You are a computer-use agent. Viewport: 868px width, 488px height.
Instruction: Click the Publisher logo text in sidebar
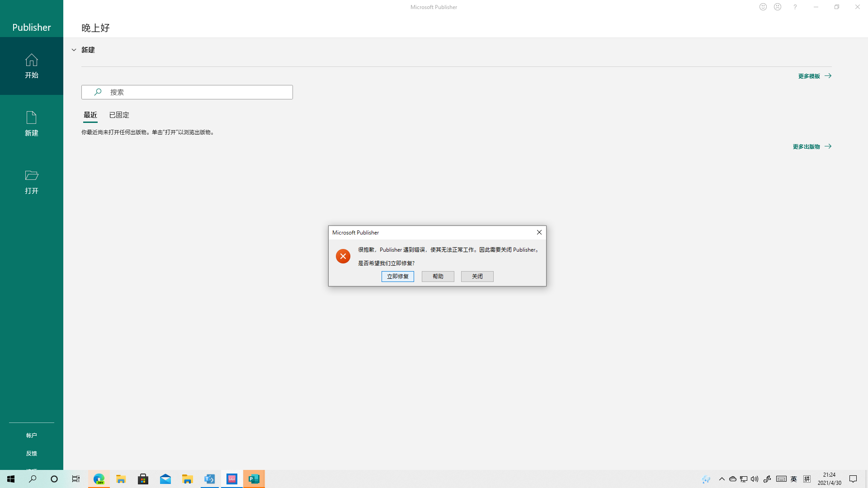click(32, 27)
